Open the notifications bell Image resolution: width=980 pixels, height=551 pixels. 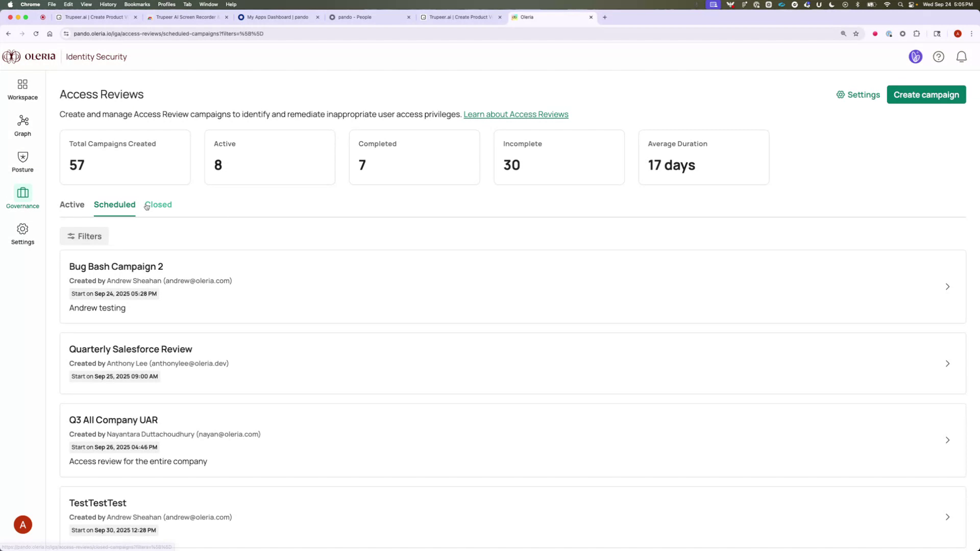[x=961, y=57]
